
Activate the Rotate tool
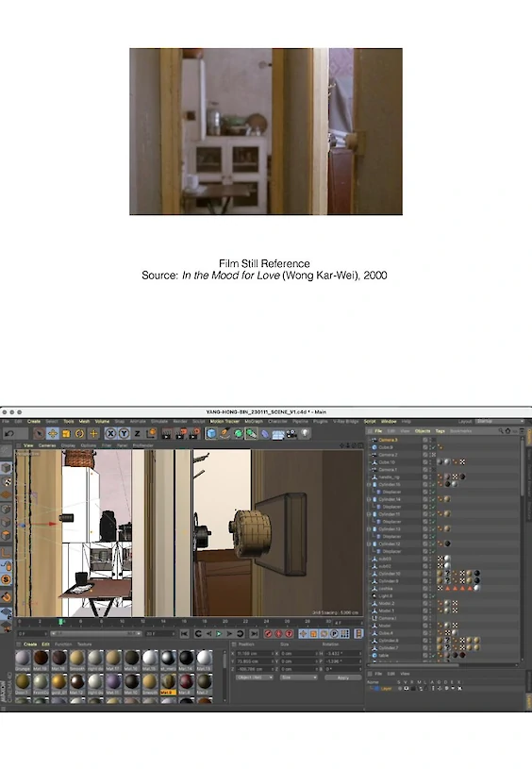[x=79, y=433]
